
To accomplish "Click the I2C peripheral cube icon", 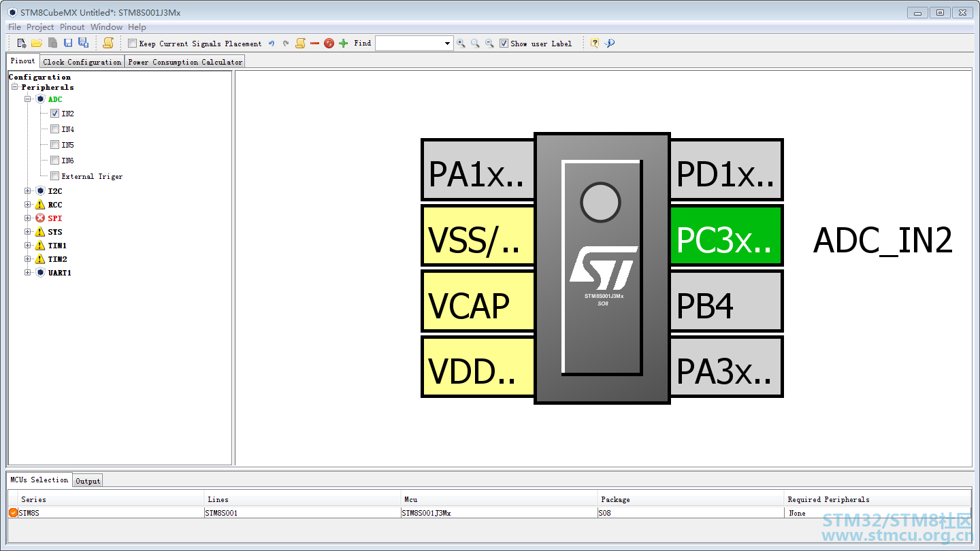I will click(x=40, y=191).
